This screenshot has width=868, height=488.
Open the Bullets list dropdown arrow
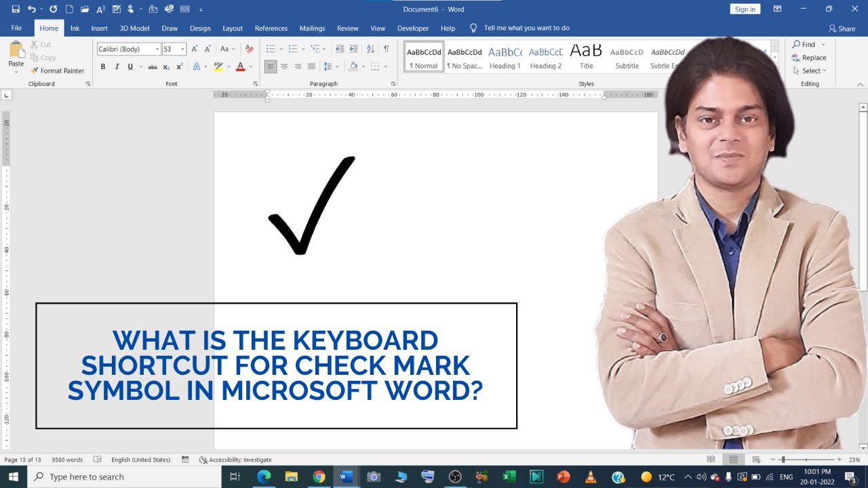point(281,49)
